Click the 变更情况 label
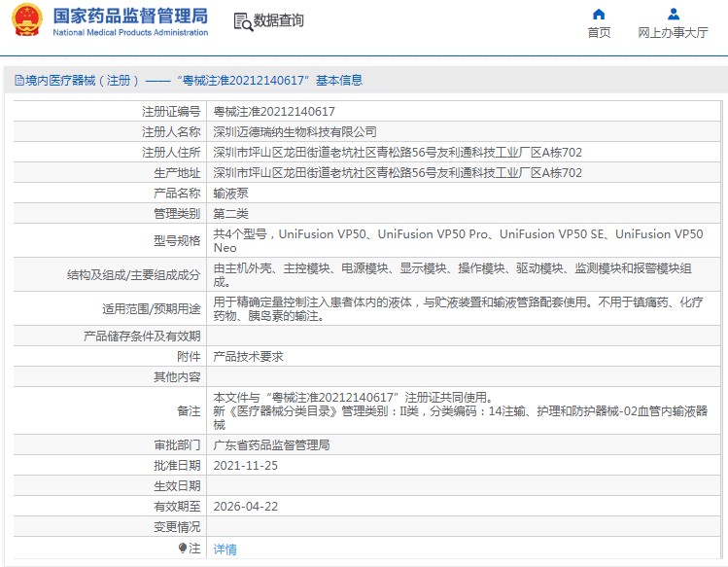This screenshot has width=728, height=567. [177, 527]
